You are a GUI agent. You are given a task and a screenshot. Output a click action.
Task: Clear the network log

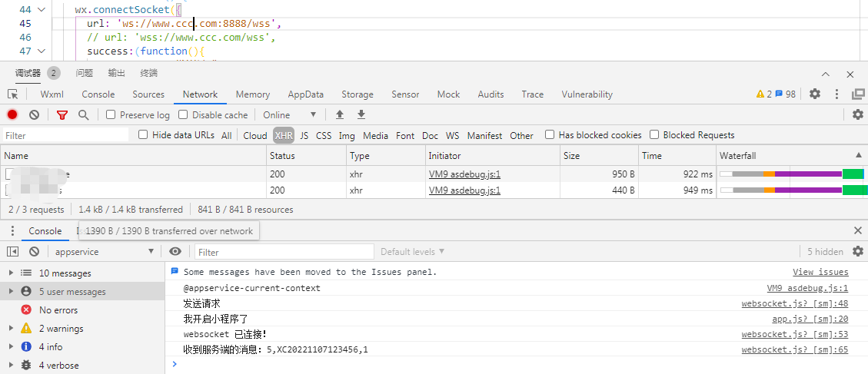pos(35,115)
